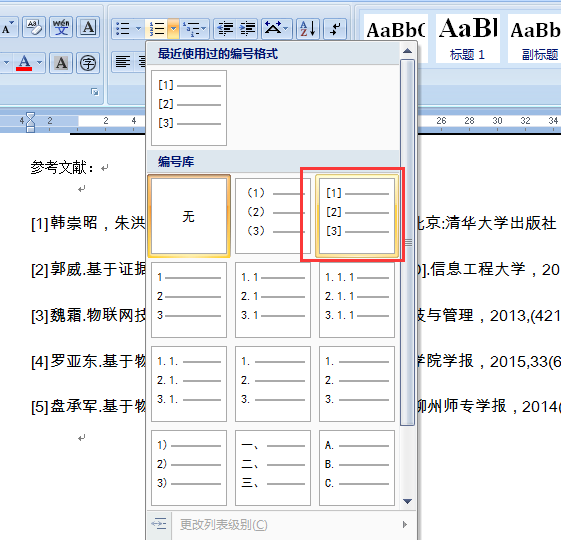Apply the 标题 1 style
The height and width of the screenshot is (540, 561).
[468, 39]
